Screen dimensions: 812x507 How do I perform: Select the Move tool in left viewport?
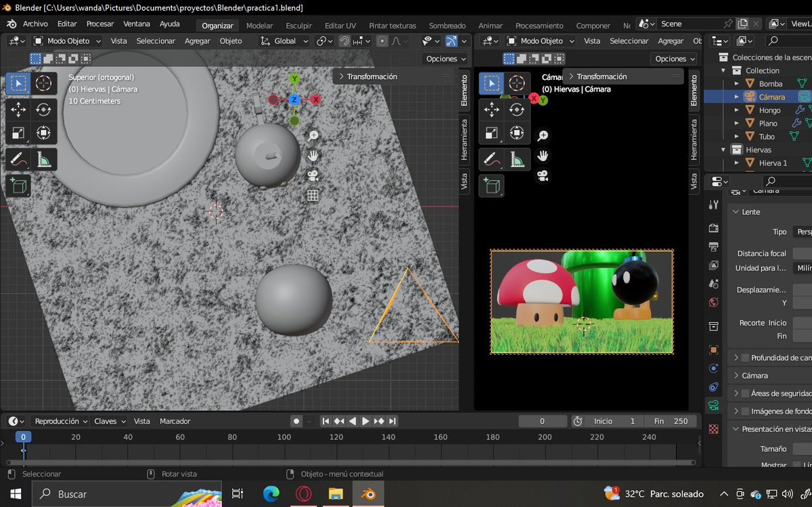tap(18, 109)
